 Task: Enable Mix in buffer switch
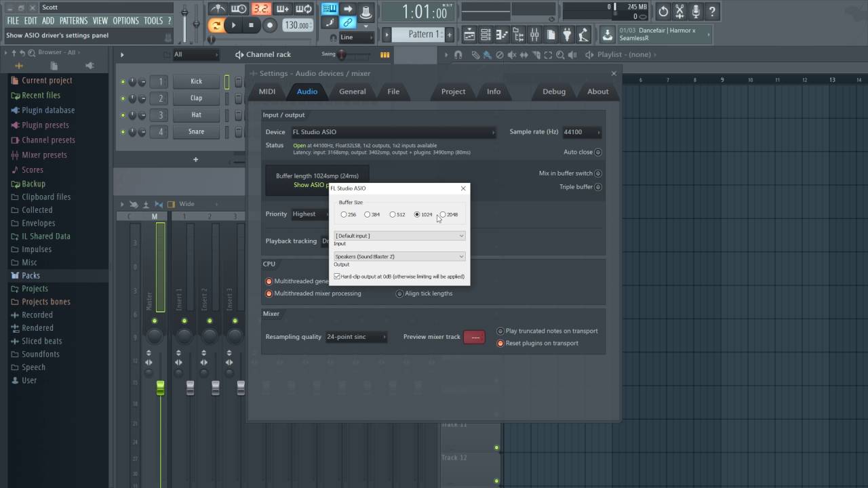click(x=597, y=174)
